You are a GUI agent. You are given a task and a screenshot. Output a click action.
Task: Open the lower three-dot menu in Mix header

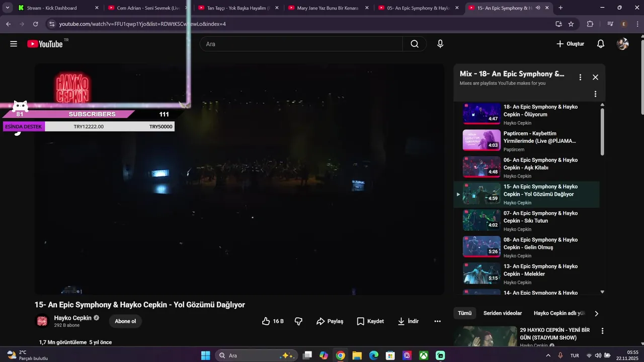pyautogui.click(x=595, y=94)
